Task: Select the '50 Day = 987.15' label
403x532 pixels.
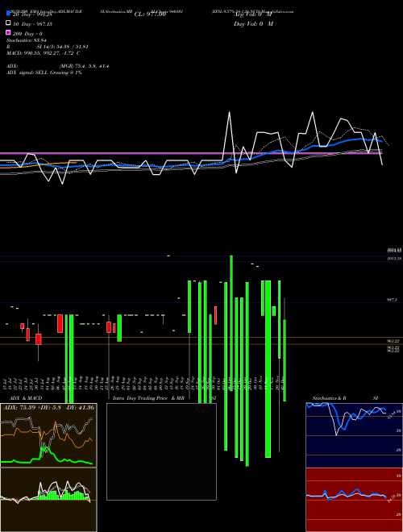Action: [32, 24]
